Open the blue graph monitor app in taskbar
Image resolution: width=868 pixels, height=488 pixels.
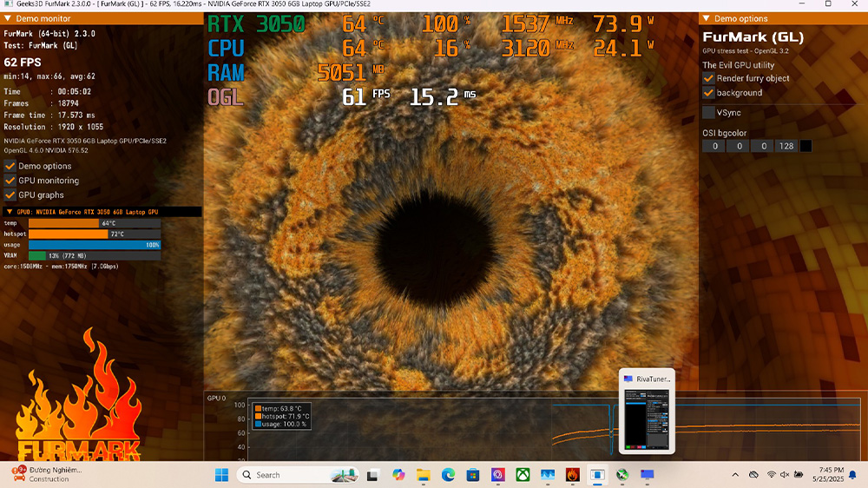[x=548, y=475]
